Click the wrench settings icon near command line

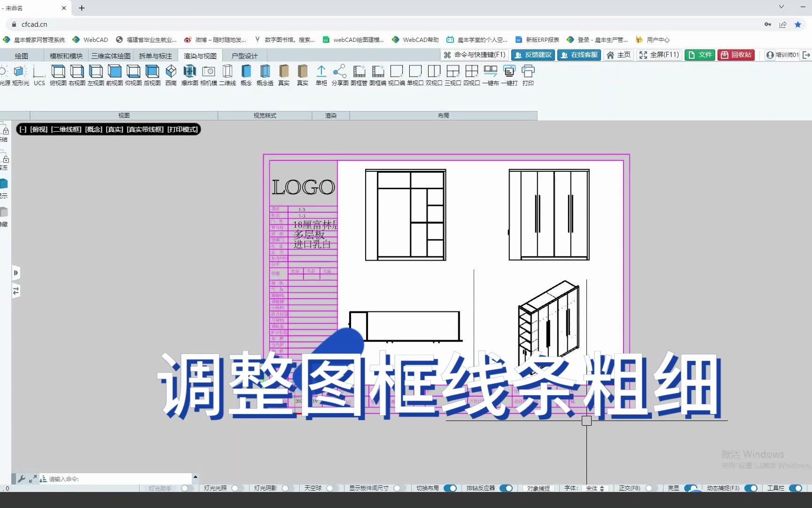coord(22,479)
